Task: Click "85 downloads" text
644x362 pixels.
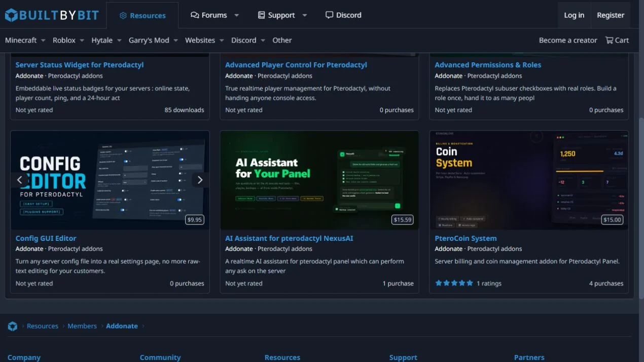Action: click(184, 110)
